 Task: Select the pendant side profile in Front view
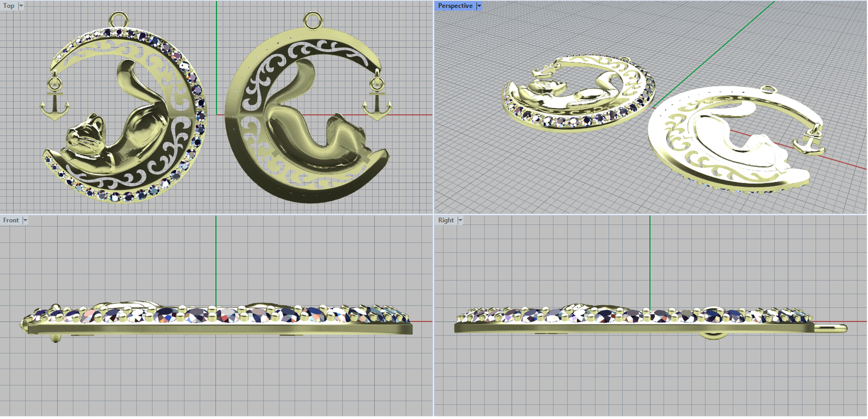pyautogui.click(x=217, y=320)
